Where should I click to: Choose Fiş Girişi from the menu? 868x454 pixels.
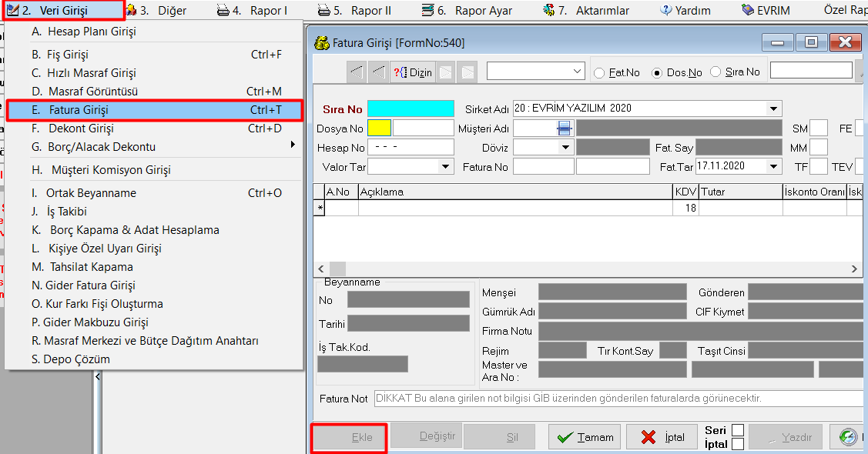coord(155,55)
